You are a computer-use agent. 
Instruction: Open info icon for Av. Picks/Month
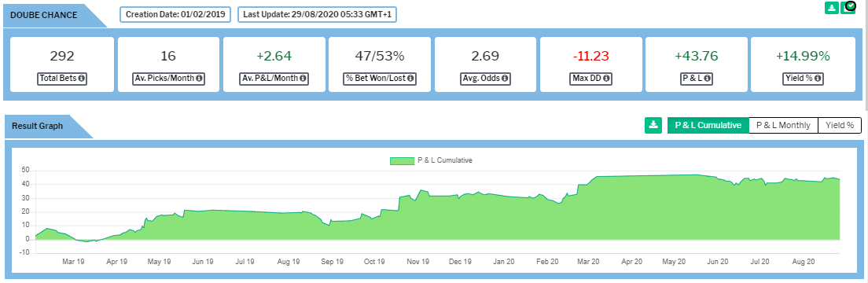click(199, 79)
